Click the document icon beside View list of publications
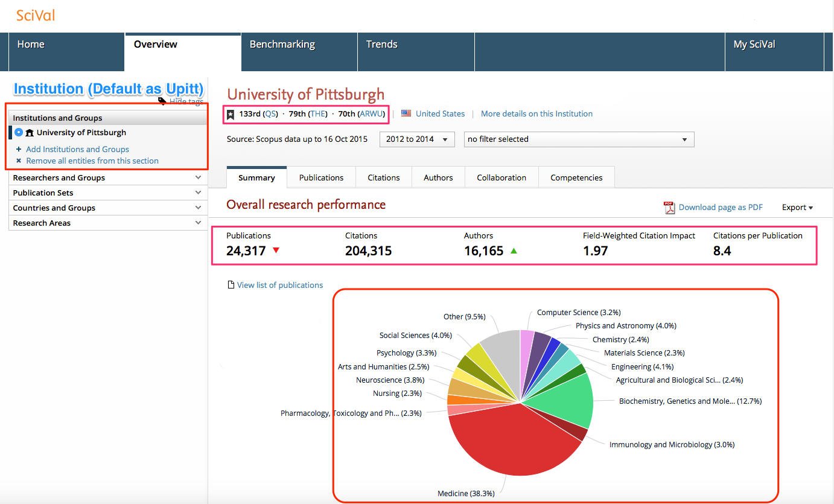834x504 pixels. [x=230, y=284]
